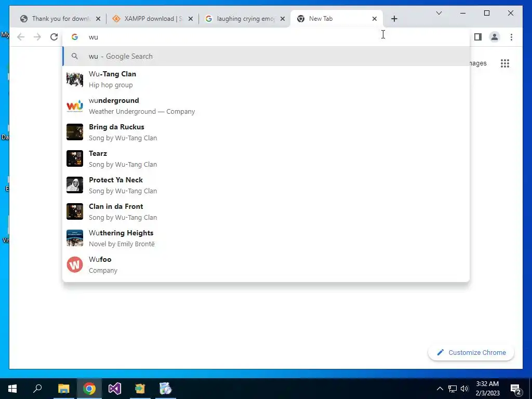The image size is (532, 399).
Task: Close the laughing crying emoji tab
Action: coord(283,19)
